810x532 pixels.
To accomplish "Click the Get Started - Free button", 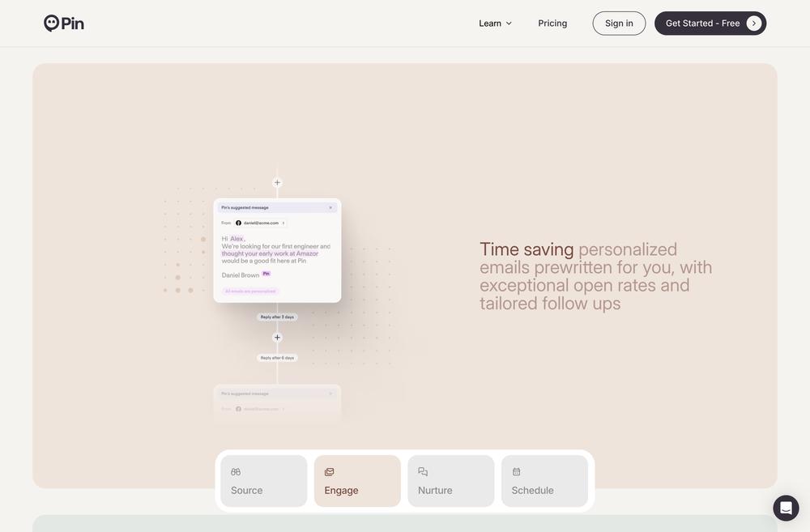I will point(710,23).
